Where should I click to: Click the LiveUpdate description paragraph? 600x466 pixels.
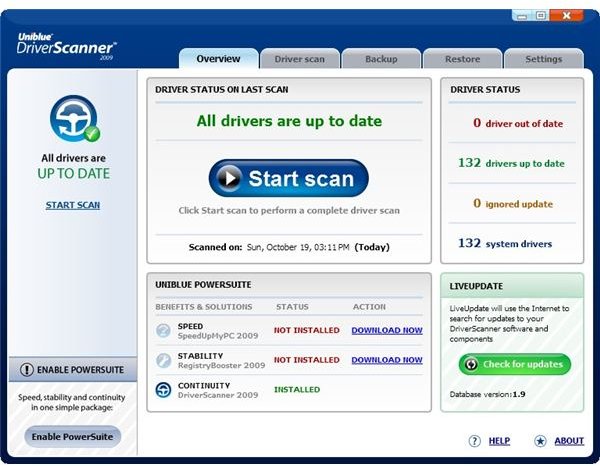pyautogui.click(x=509, y=324)
